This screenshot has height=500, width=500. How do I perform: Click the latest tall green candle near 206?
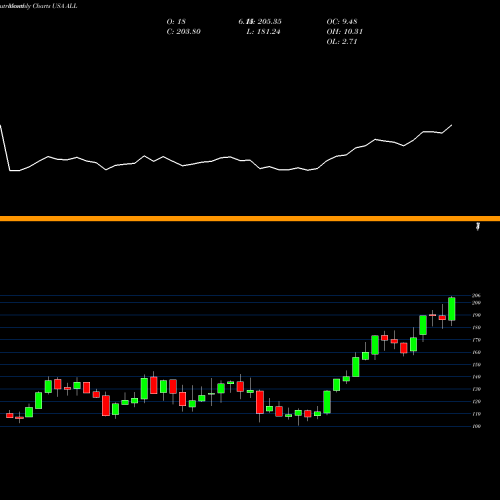(452, 309)
